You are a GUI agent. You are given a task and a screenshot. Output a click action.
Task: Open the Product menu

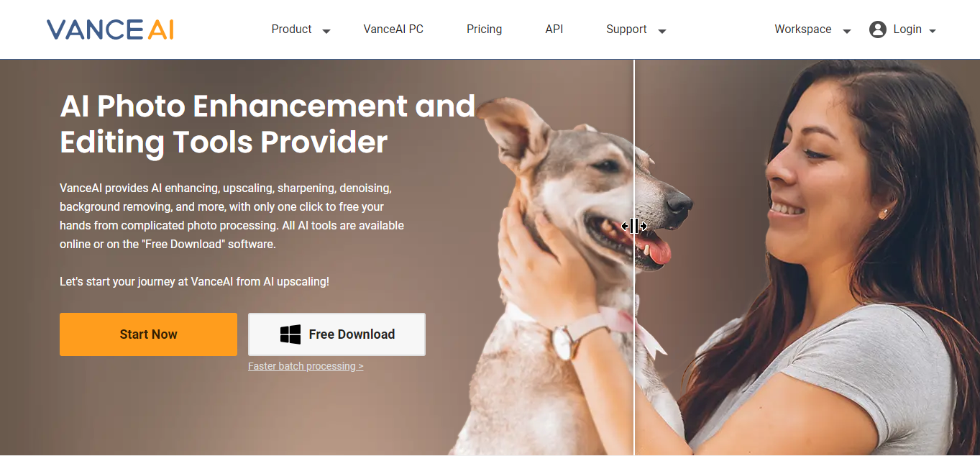point(291,29)
